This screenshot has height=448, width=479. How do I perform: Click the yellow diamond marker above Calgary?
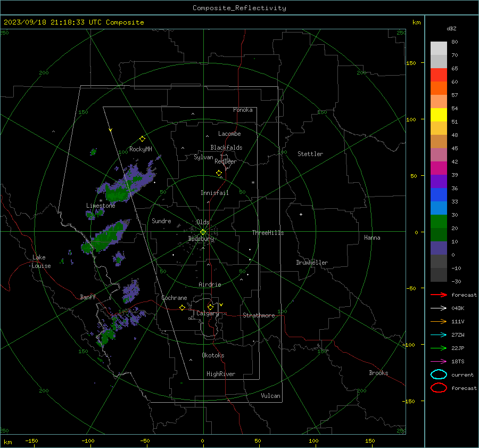[x=210, y=307]
